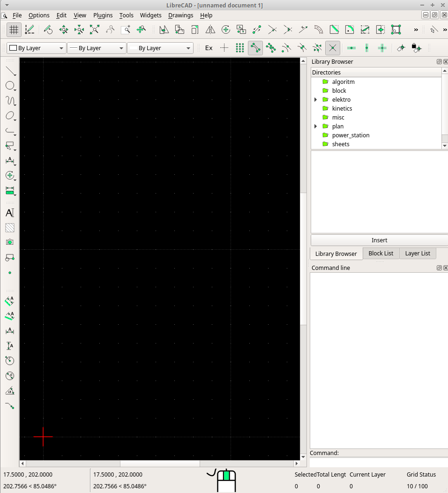Click the Command input field

click(x=378, y=462)
